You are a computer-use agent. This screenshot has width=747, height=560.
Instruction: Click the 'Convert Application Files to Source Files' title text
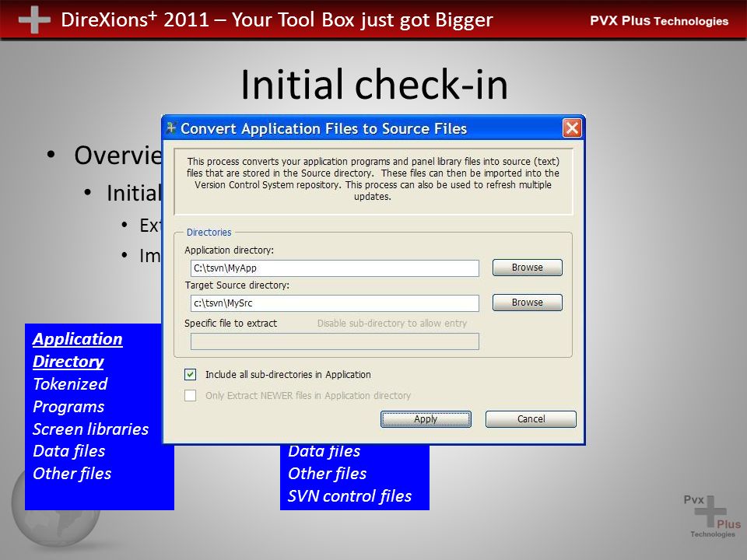[324, 128]
